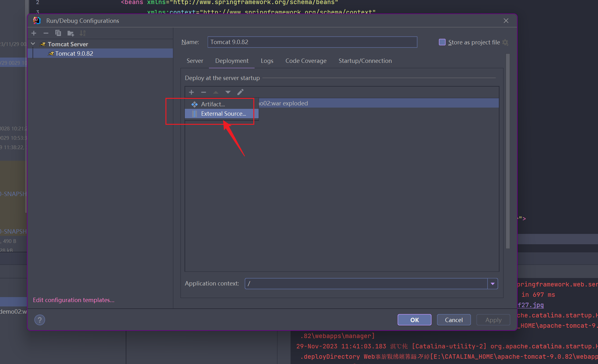Switch to the Code Coverage tab

pyautogui.click(x=306, y=61)
